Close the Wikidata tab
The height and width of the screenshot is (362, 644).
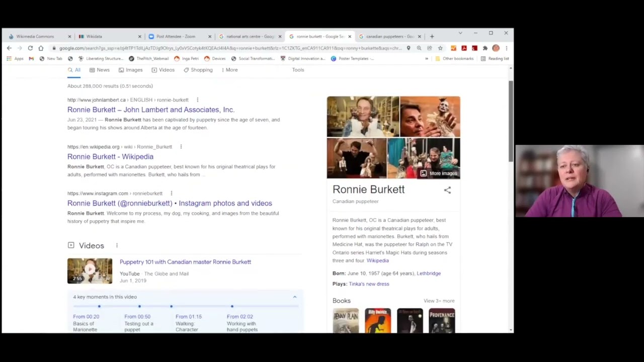pos(140,37)
